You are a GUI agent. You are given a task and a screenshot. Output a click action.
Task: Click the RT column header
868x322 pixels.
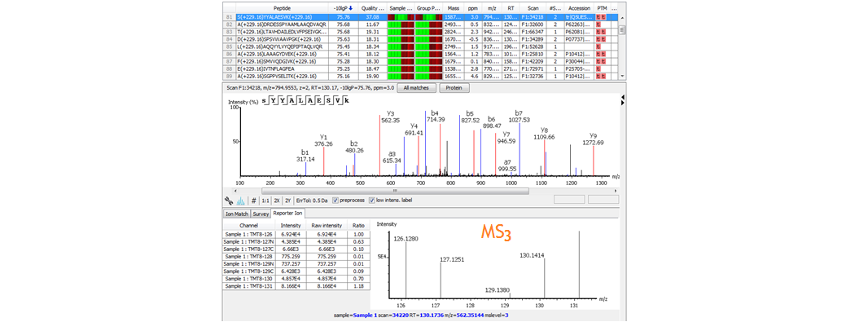pyautogui.click(x=511, y=8)
